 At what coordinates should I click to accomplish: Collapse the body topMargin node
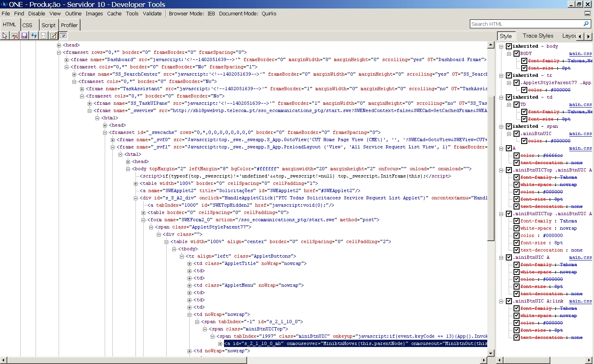128,169
